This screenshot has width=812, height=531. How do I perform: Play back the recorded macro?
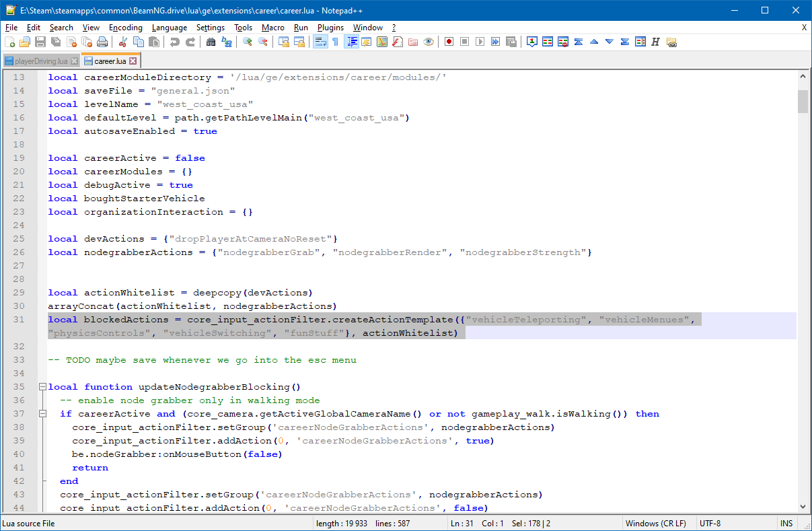(x=480, y=42)
